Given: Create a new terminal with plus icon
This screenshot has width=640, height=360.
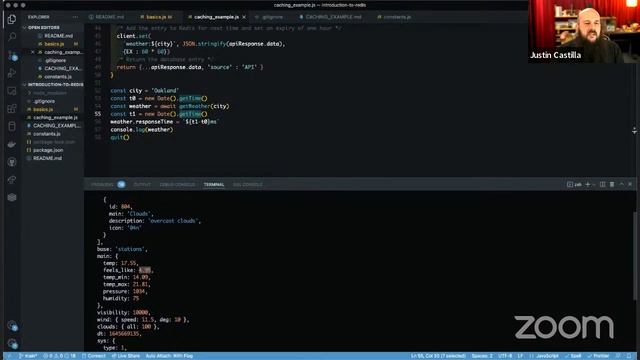Looking at the screenshot, I should [x=588, y=184].
